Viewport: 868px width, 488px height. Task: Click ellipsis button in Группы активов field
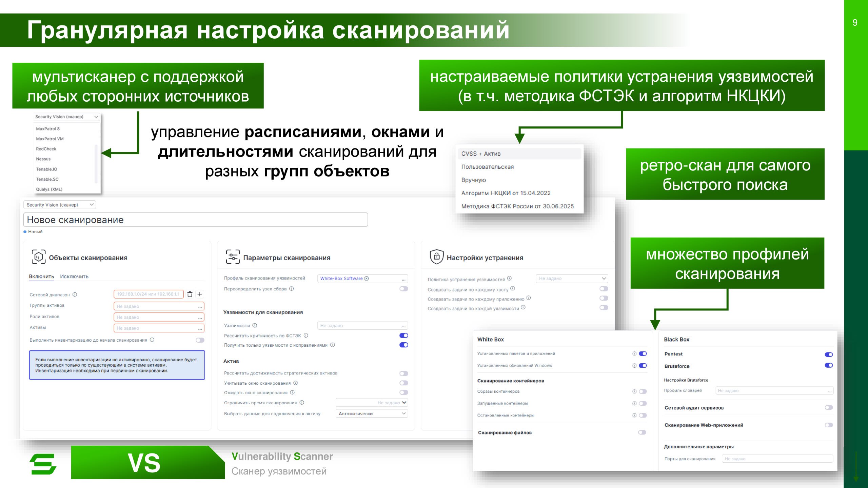pos(200,306)
